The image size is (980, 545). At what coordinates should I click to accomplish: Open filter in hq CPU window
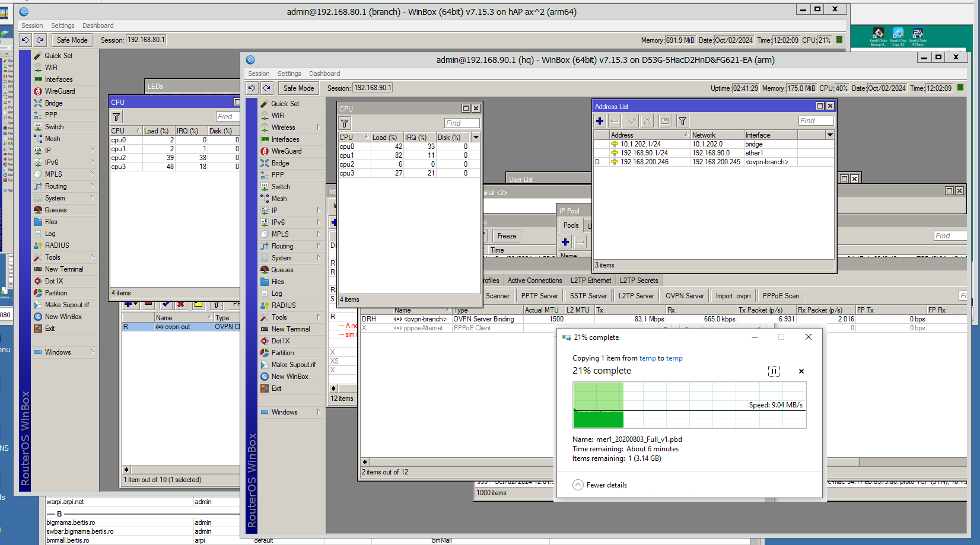(x=345, y=123)
